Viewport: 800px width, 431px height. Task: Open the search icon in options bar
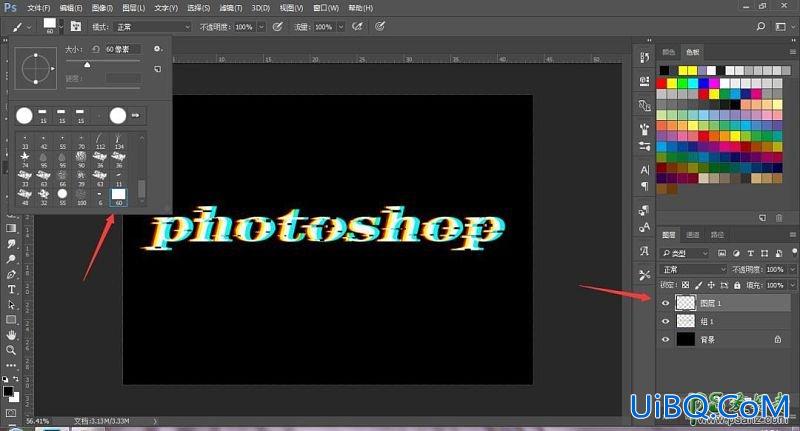(x=761, y=27)
